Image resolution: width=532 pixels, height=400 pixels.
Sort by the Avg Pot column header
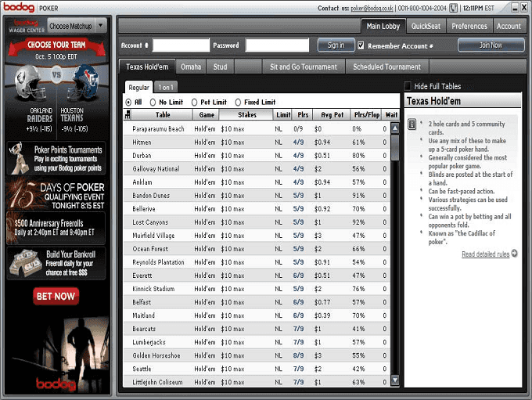pos(332,115)
